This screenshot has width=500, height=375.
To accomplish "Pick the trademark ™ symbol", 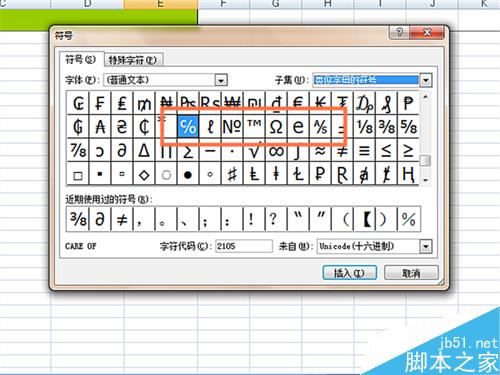I will point(254,127).
